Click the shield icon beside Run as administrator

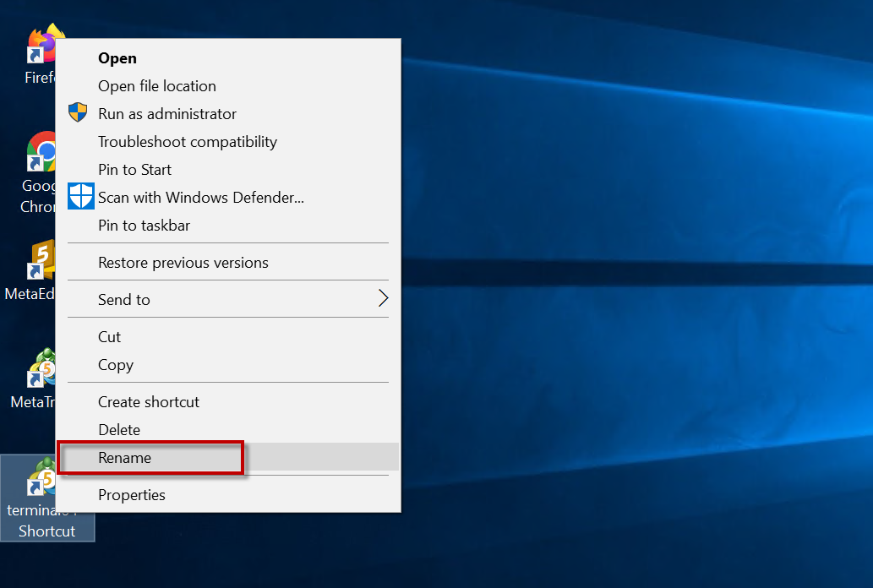(78, 113)
